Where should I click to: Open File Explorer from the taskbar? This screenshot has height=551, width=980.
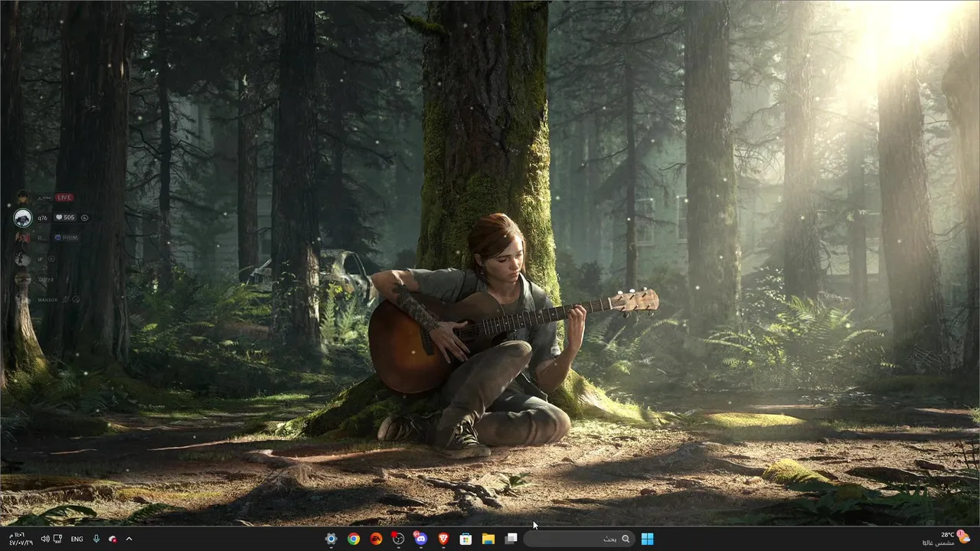click(488, 539)
